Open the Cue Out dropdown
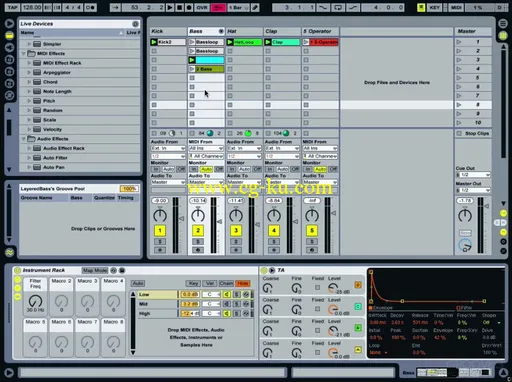The width and height of the screenshot is (512, 382). pyautogui.click(x=473, y=175)
